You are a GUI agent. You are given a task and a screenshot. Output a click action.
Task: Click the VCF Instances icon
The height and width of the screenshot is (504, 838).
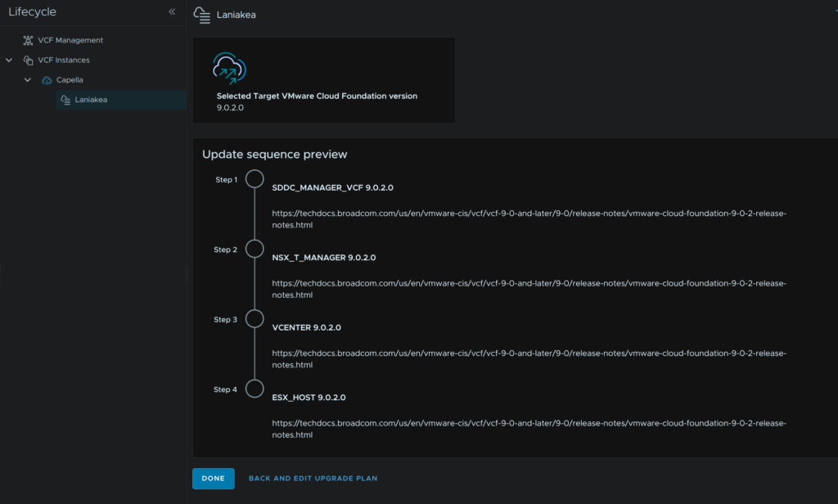pos(28,61)
